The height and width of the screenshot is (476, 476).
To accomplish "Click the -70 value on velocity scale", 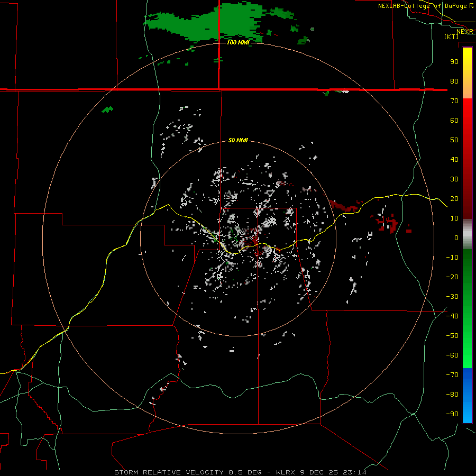I will (452, 375).
